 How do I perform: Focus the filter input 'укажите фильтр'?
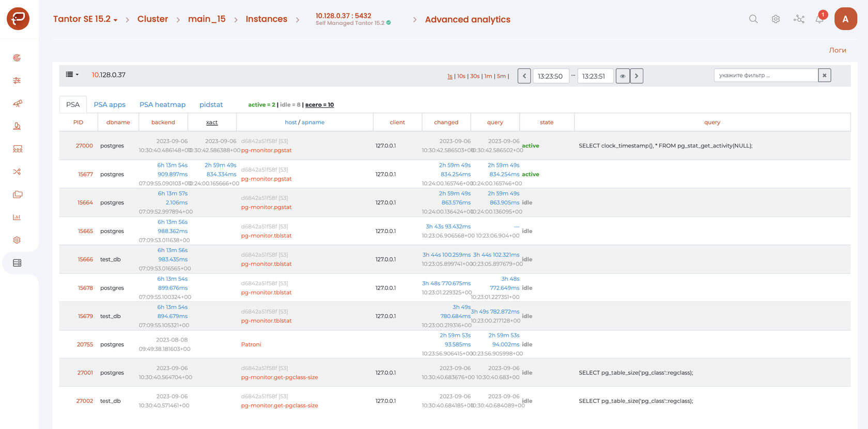(766, 75)
